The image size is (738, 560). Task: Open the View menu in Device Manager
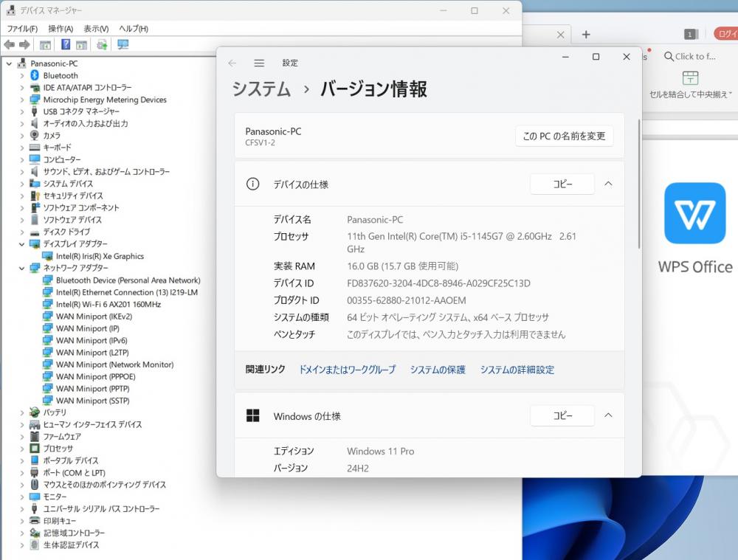[x=96, y=29]
